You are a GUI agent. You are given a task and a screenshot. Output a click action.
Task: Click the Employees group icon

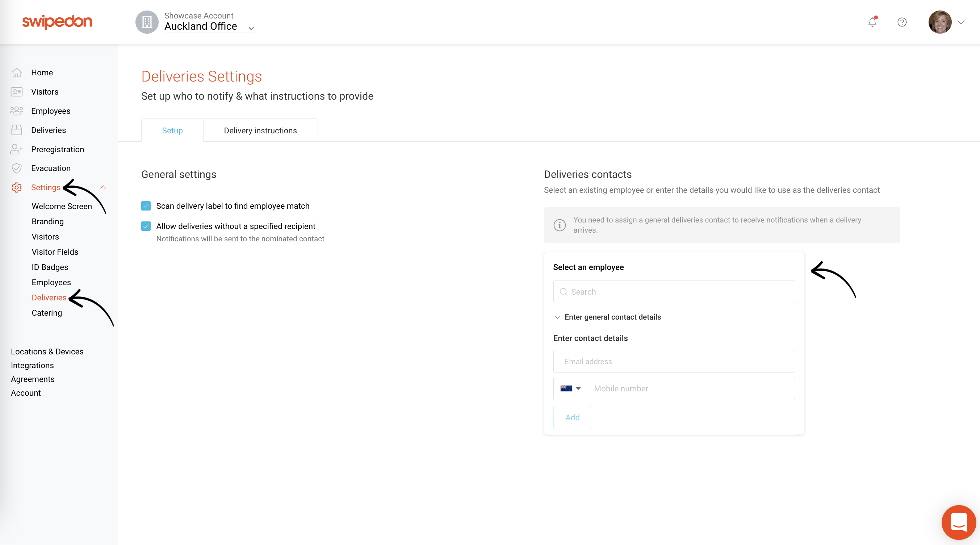pos(16,111)
